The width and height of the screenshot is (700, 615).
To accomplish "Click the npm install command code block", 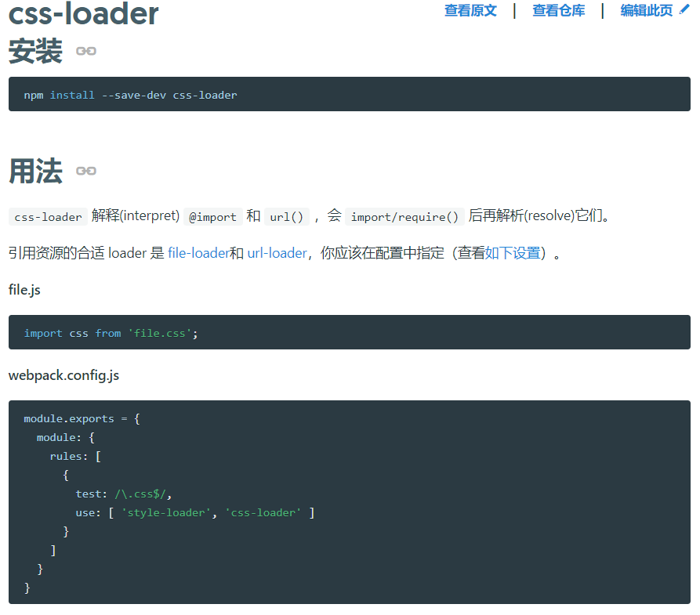I will (349, 95).
